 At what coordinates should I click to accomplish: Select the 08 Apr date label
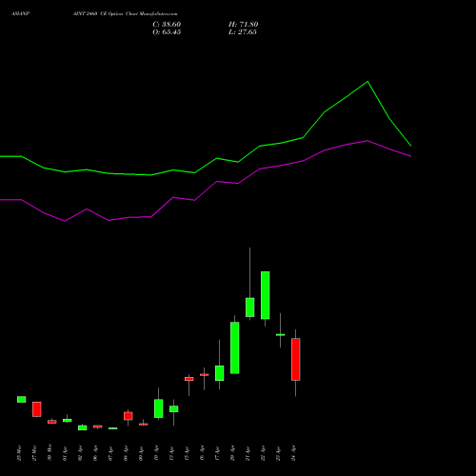pyautogui.click(x=126, y=454)
